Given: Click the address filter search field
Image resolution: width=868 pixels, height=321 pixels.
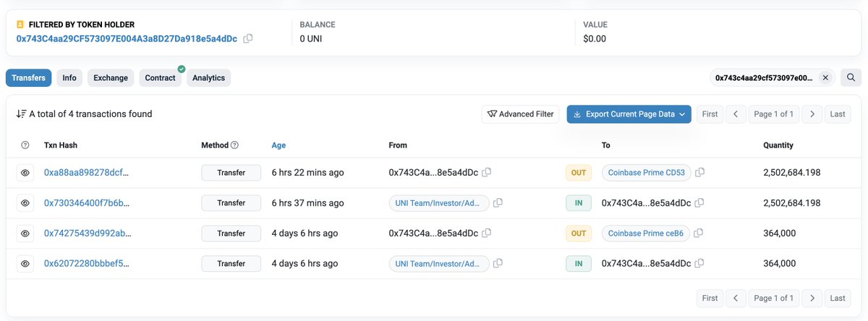Looking at the screenshot, I should coord(763,77).
